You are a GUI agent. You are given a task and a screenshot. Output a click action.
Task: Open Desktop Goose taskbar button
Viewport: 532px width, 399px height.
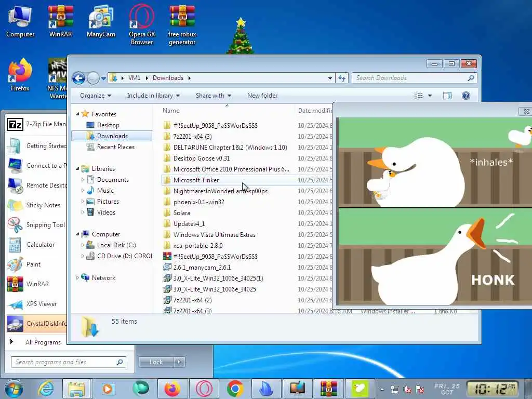[x=360, y=389]
